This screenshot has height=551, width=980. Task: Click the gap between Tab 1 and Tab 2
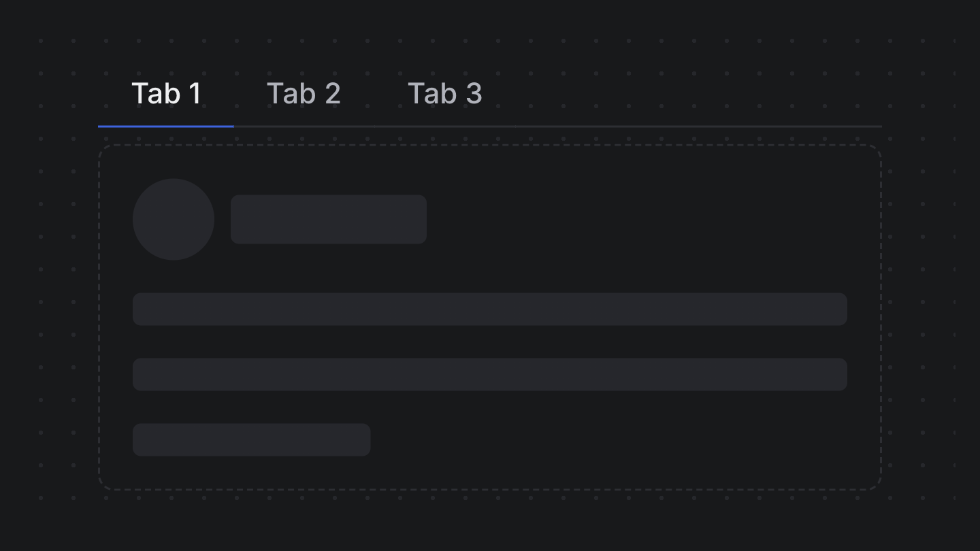pos(234,93)
